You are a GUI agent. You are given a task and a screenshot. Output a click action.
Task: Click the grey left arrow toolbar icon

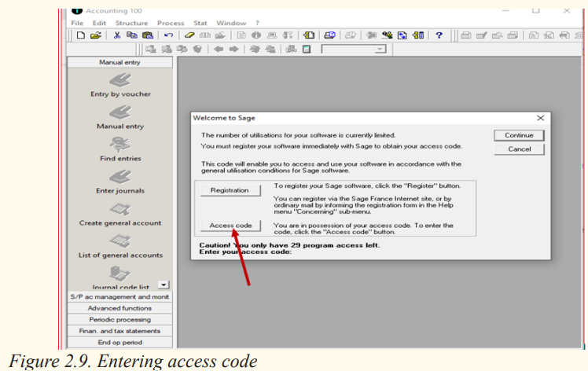219,50
